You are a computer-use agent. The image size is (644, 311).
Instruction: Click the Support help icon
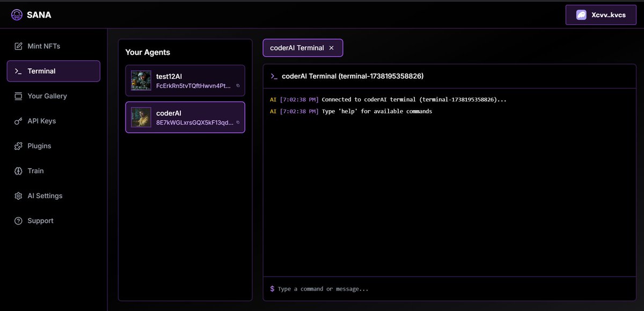point(18,220)
